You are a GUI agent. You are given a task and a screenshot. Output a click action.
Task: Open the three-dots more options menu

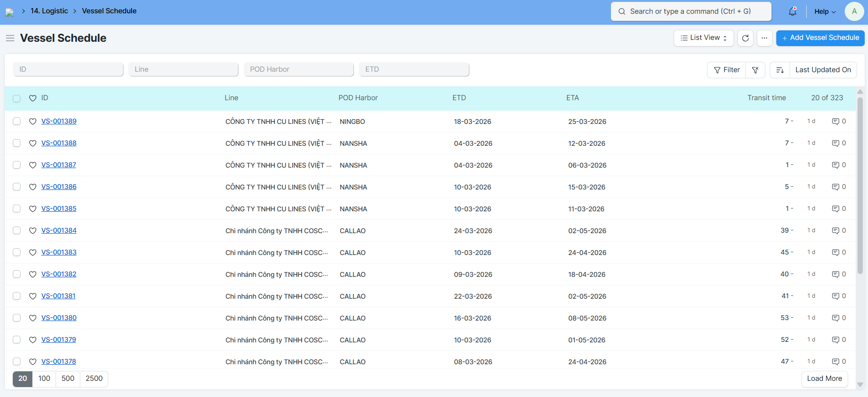click(x=764, y=38)
